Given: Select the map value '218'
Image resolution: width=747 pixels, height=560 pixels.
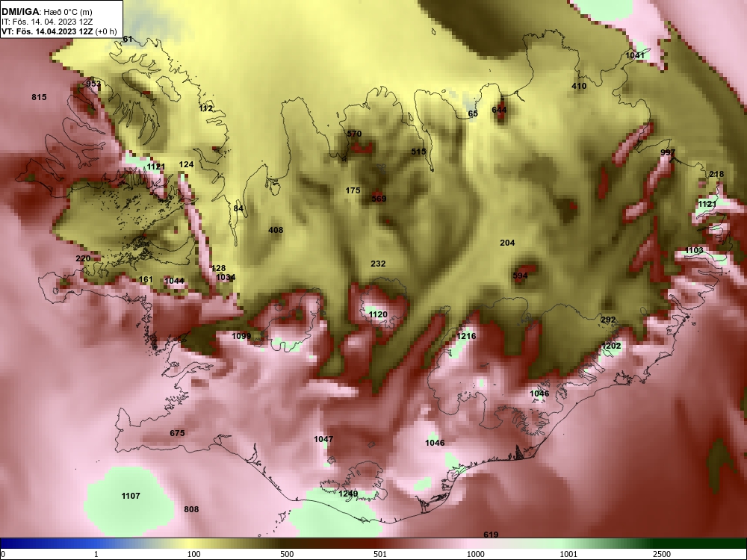Looking at the screenshot, I should 716,174.
